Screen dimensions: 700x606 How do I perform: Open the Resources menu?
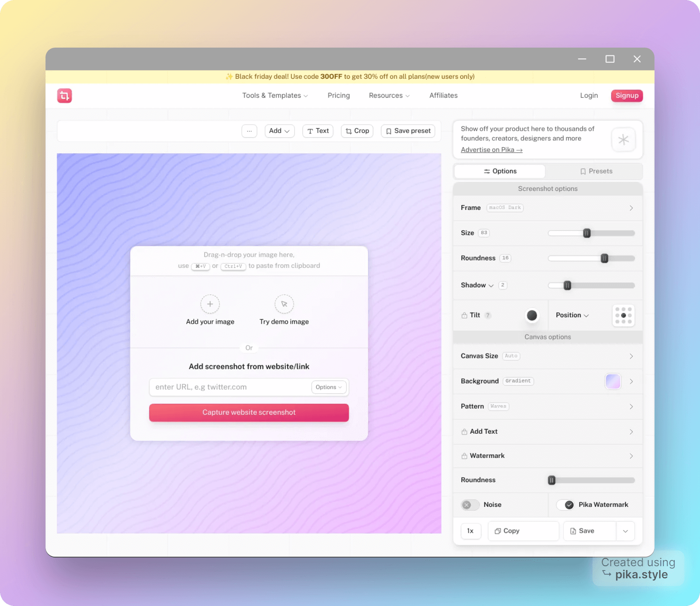click(389, 95)
